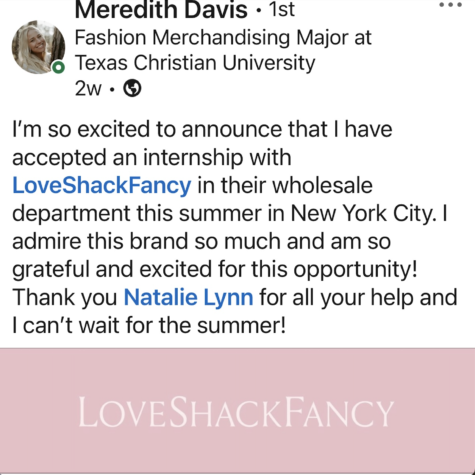
Task: Open the Meredith Davis name link
Action: [x=161, y=9]
